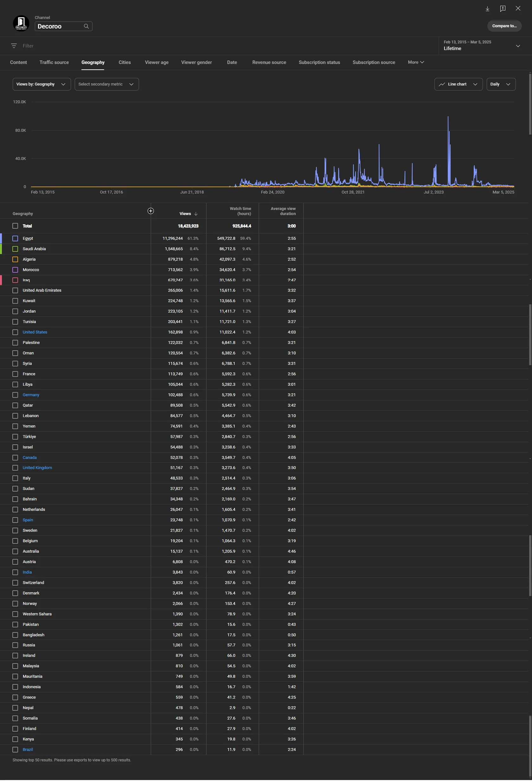This screenshot has height=781, width=532.
Task: Switch to the Traffic source tab
Action: [54, 62]
